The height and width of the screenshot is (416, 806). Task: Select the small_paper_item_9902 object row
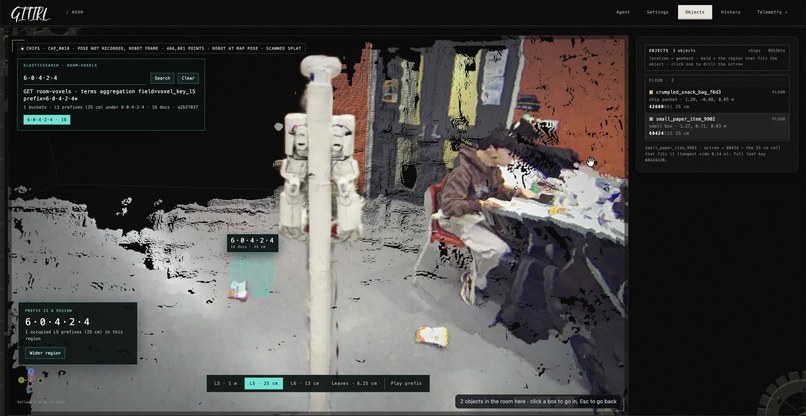tap(717, 126)
